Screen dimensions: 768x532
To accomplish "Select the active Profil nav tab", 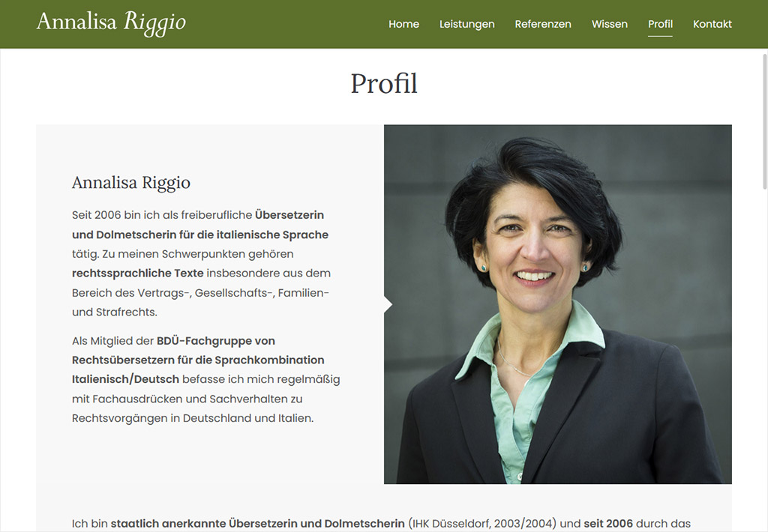I will [660, 24].
